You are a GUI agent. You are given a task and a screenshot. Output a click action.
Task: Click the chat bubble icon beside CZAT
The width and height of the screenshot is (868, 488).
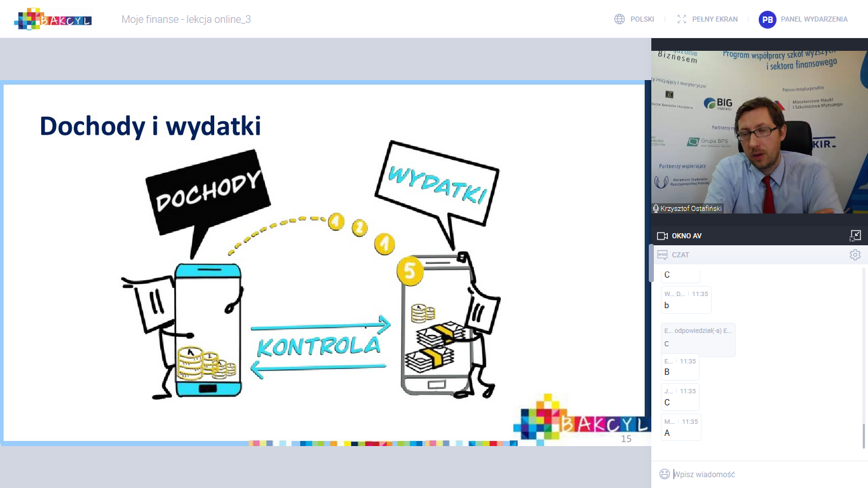tap(662, 255)
